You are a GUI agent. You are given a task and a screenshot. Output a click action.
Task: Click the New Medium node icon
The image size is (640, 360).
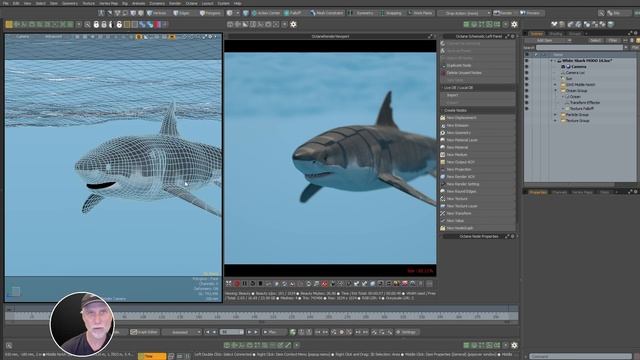pos(443,155)
